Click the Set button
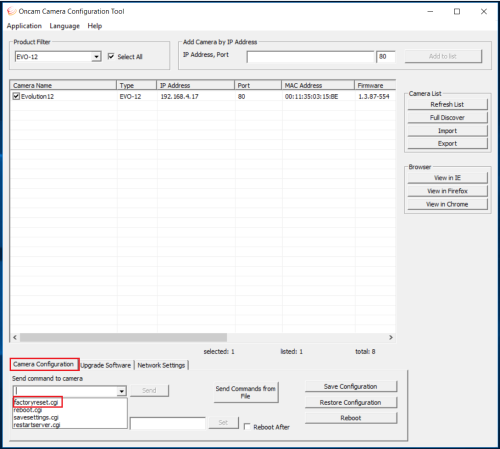 coord(223,422)
